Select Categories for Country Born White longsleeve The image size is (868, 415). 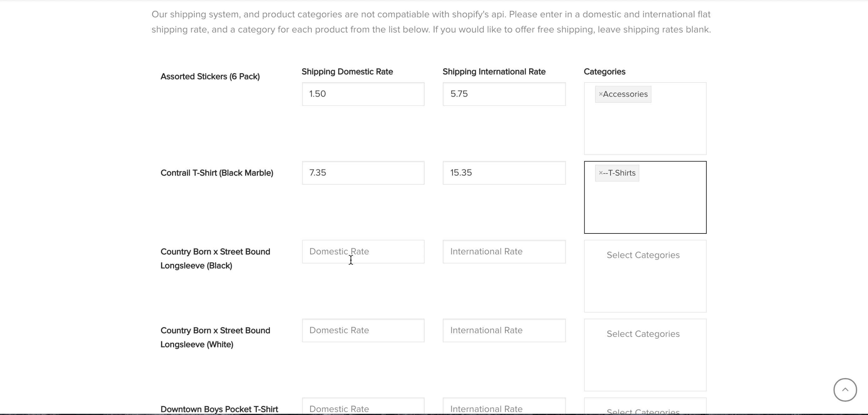coord(643,334)
